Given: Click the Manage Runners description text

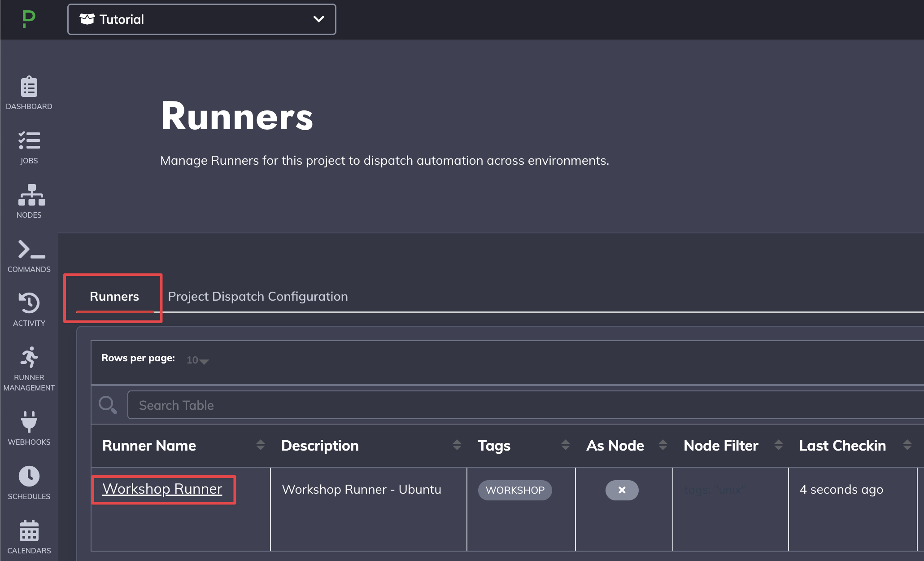Looking at the screenshot, I should pos(384,160).
